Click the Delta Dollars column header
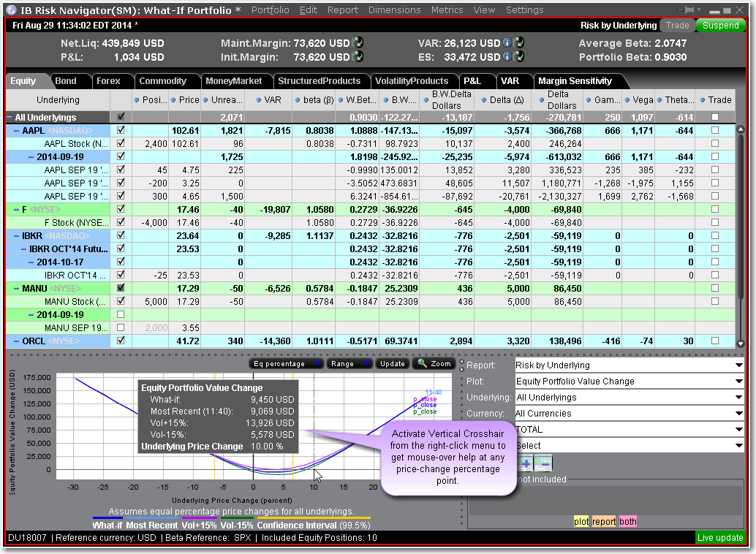This screenshot has height=554, width=756. coord(562,100)
